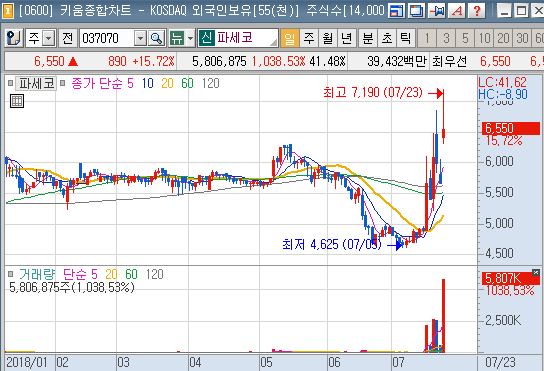Click the interval button 20 in the toolbar
Image resolution: width=544 pixels, height=371 pixels.
pos(503,38)
